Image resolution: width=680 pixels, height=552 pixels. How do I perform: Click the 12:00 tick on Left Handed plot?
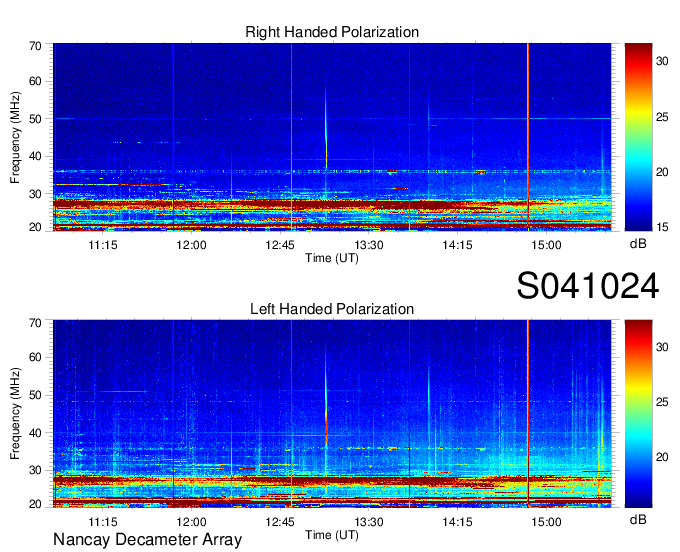191,522
